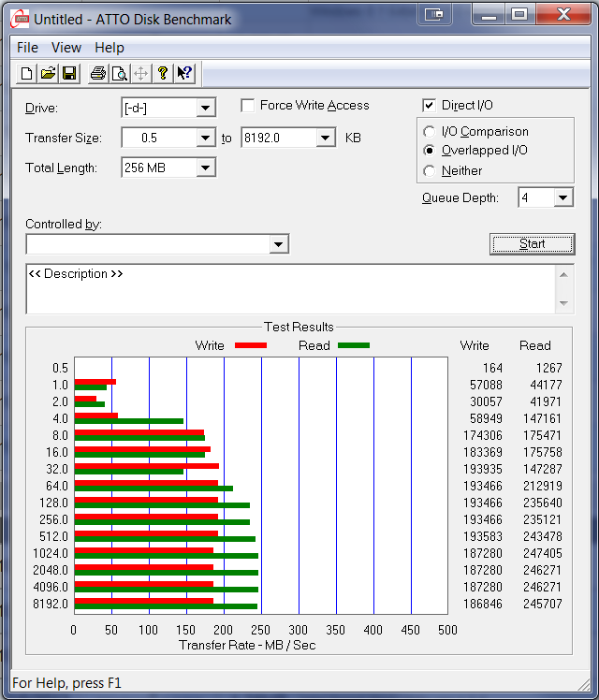Click the yellow question mark About icon
The height and width of the screenshot is (700, 599).
[x=163, y=73]
